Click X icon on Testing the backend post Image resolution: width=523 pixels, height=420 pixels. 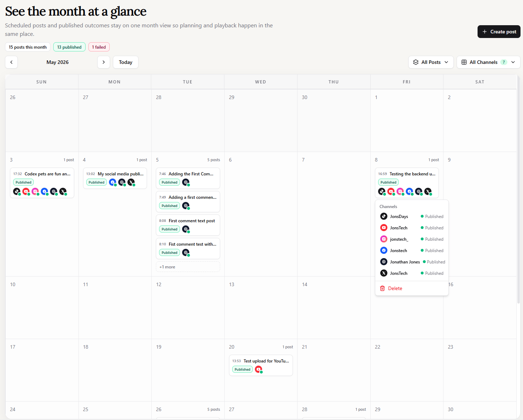click(428, 191)
